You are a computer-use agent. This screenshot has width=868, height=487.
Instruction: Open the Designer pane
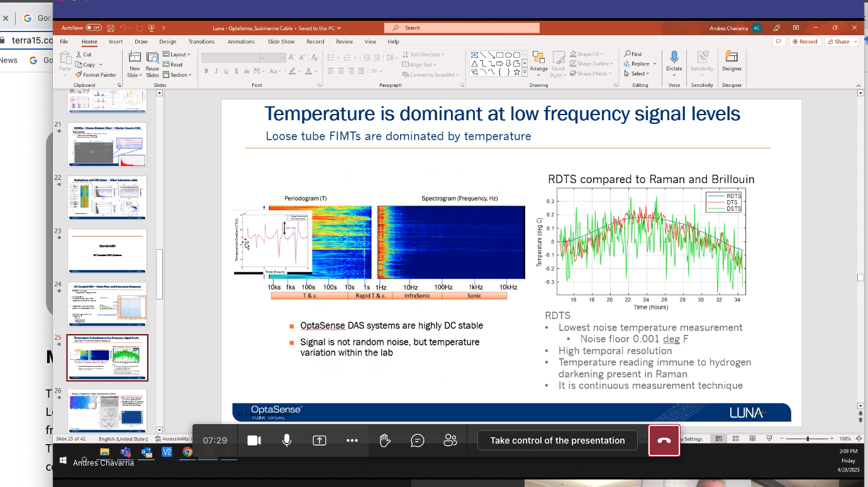732,62
